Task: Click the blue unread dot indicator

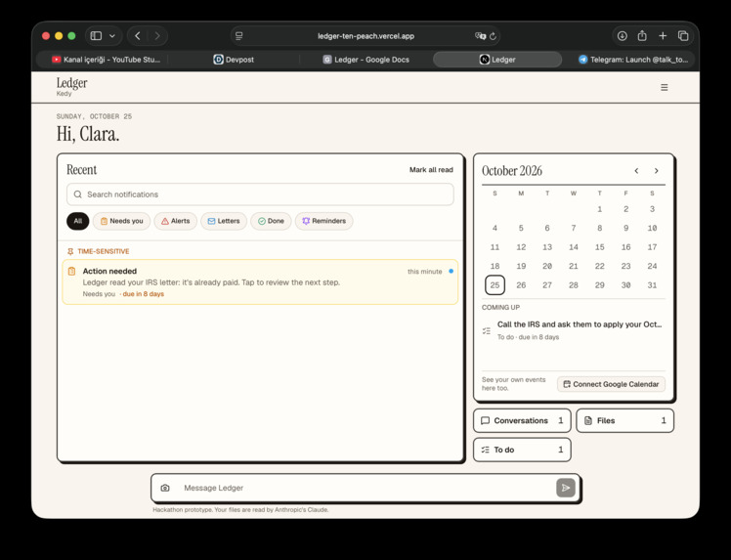Action: pyautogui.click(x=451, y=271)
